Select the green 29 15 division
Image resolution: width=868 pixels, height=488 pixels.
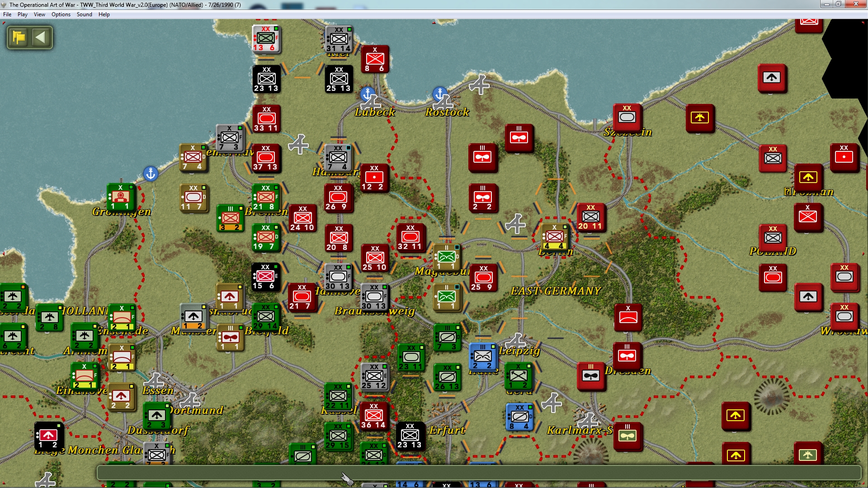point(338,436)
